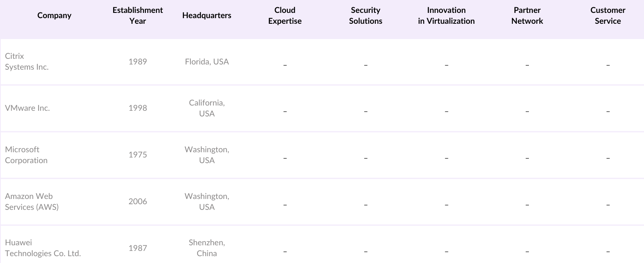The height and width of the screenshot is (263, 644).
Task: Select the California, USA headquarters cell
Action: coord(207,108)
